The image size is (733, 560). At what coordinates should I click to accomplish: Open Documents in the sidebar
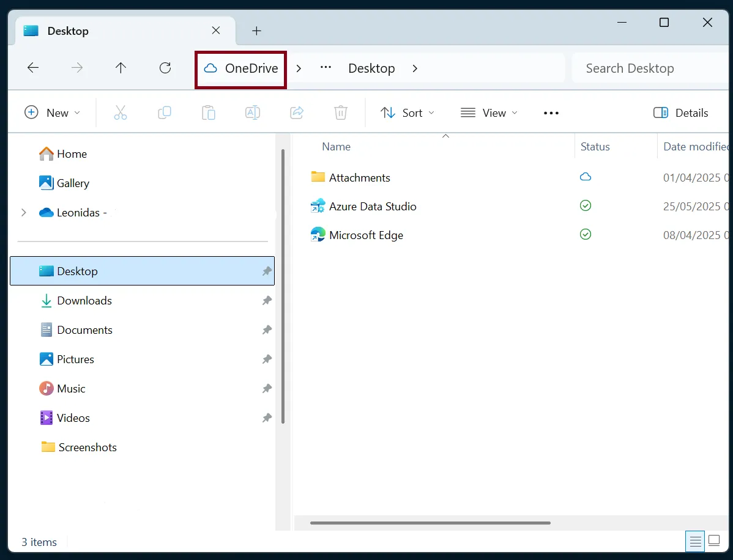click(76, 330)
